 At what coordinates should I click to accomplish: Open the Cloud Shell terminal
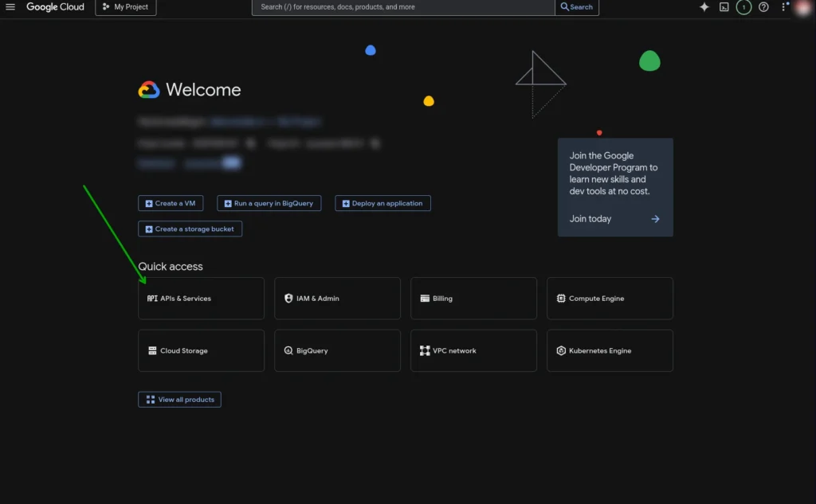[x=724, y=7]
